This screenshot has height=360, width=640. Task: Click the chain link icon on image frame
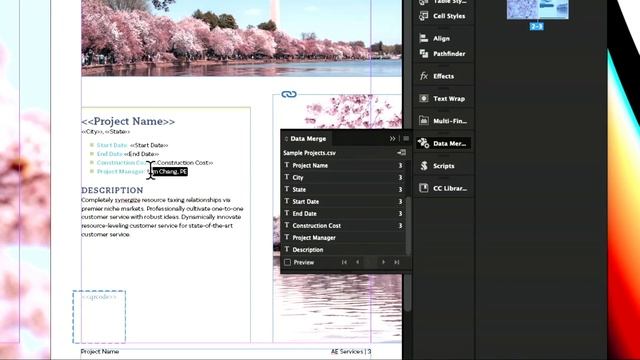(x=289, y=94)
